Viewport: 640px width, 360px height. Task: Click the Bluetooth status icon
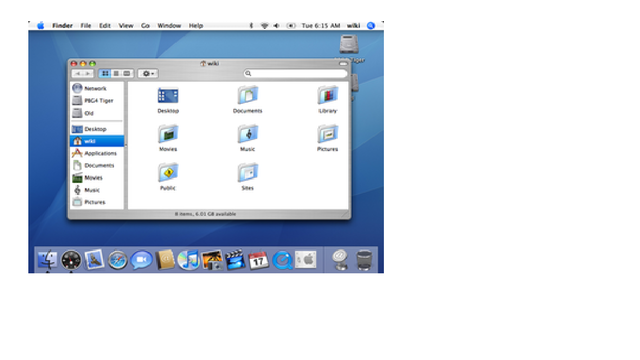(251, 26)
